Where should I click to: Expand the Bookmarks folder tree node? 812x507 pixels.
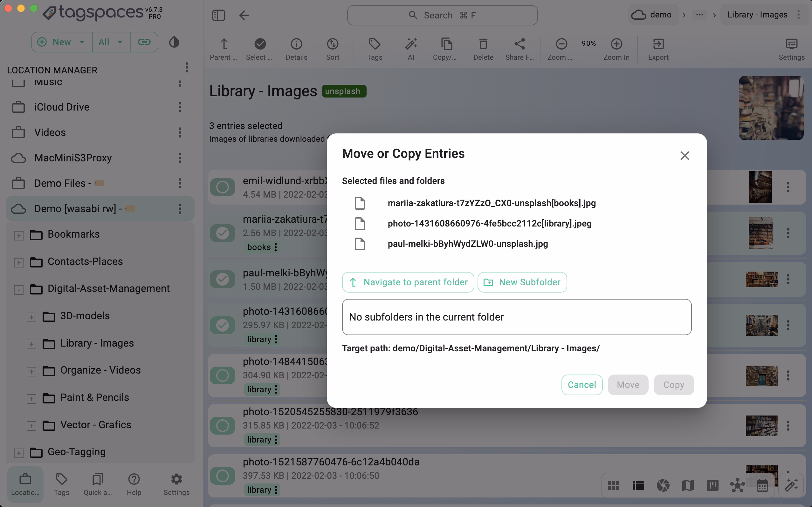click(x=19, y=235)
